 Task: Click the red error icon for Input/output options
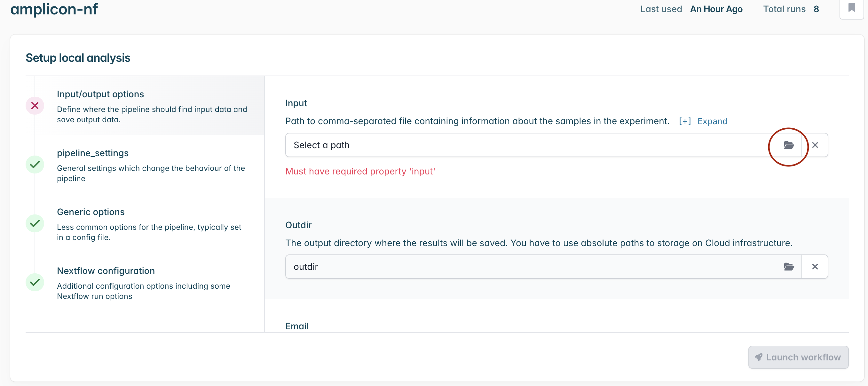click(x=35, y=106)
